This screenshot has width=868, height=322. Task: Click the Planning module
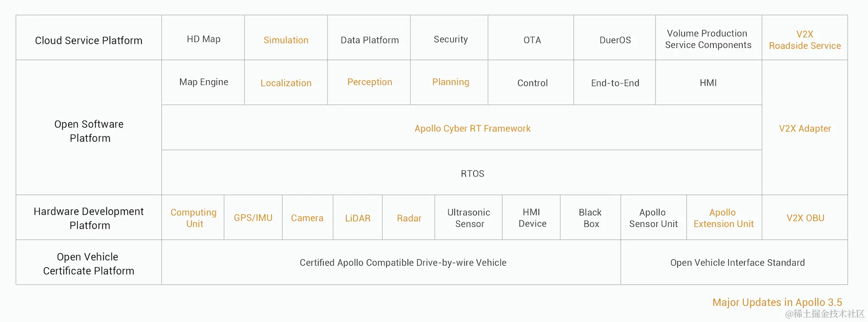(450, 82)
